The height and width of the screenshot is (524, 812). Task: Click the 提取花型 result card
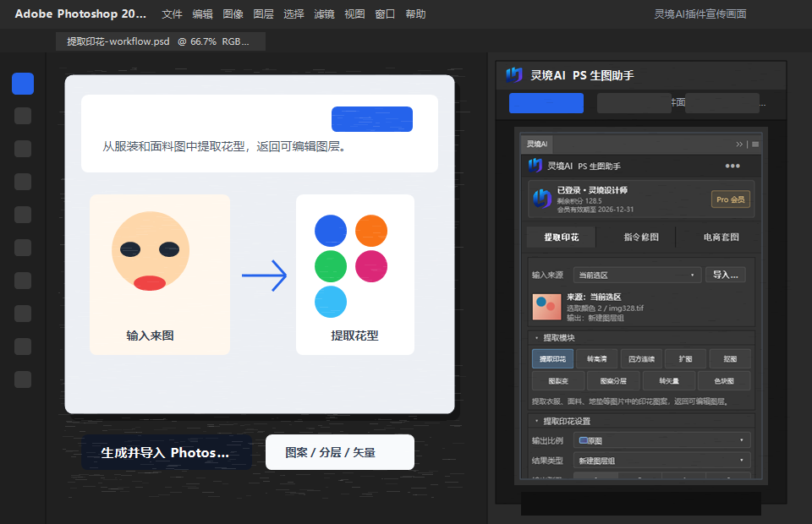point(355,275)
